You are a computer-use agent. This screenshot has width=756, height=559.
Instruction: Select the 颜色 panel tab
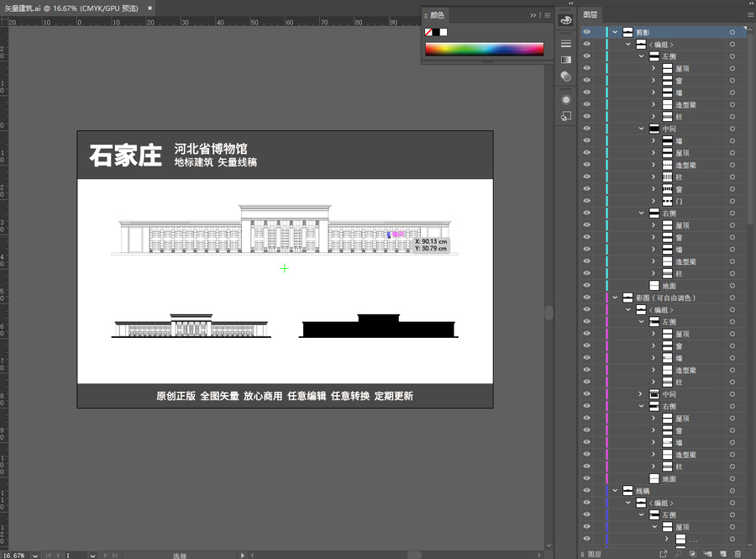pyautogui.click(x=437, y=15)
